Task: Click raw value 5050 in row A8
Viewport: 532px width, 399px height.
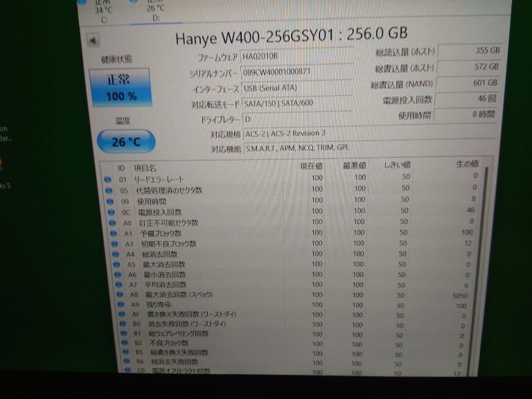Action: 460,296
